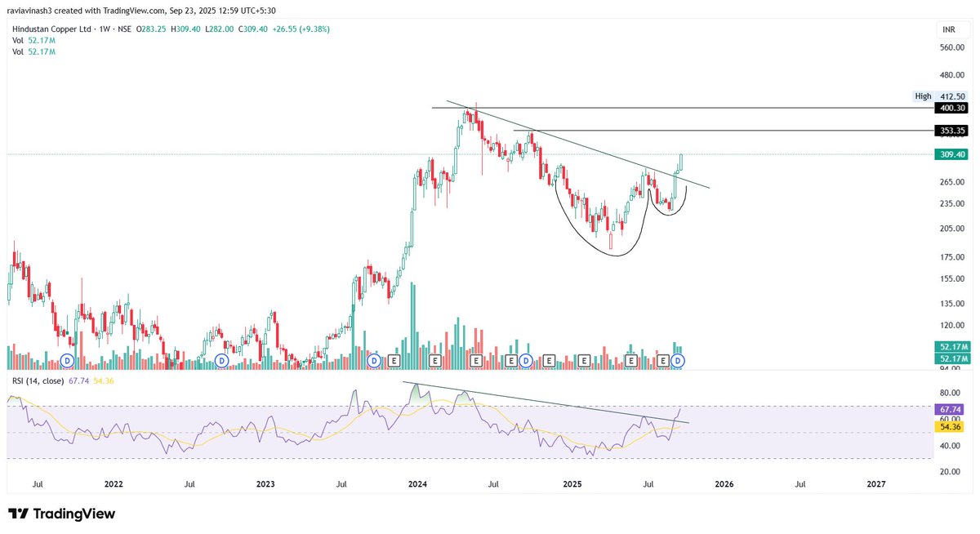980x534 pixels.
Task: Click the first earnings E marker after 2025 label
Action: (584, 360)
